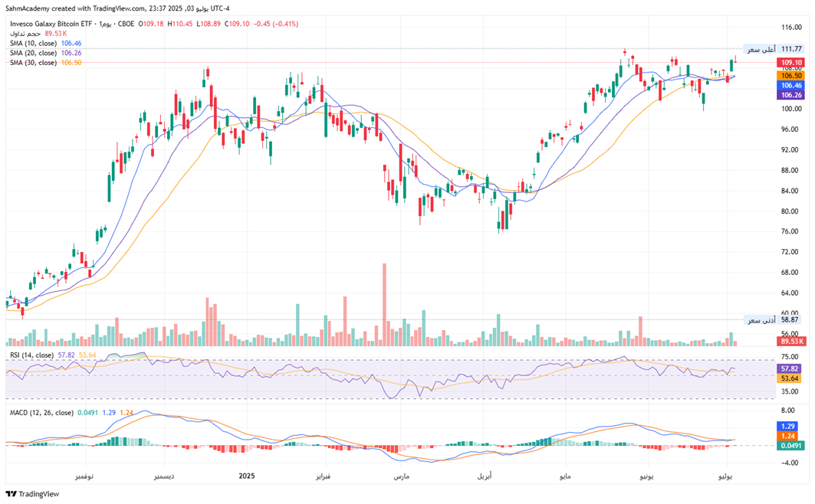Click the حجم تداول volume legend label
The width and height of the screenshot is (815, 504).
pos(25,34)
